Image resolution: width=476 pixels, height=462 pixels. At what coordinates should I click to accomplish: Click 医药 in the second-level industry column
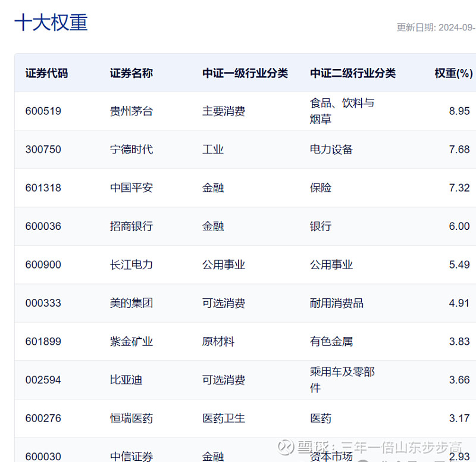point(321,419)
